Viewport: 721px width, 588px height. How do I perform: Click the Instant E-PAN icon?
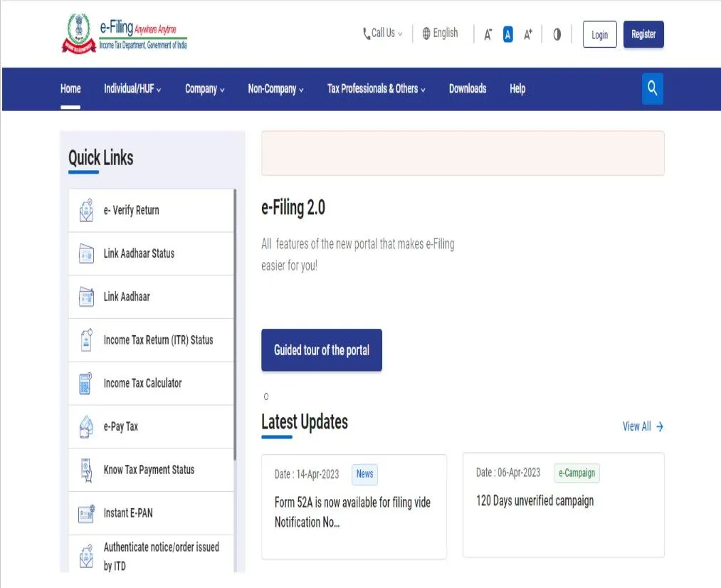point(86,513)
